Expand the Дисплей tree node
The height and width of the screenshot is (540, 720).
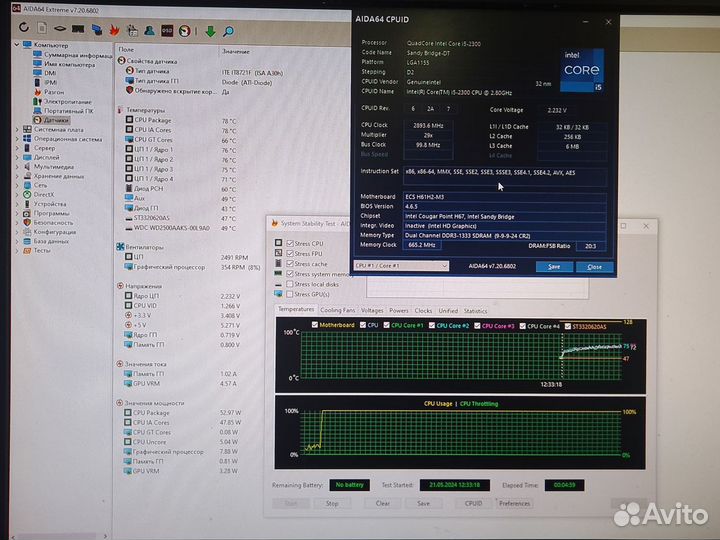click(x=17, y=158)
